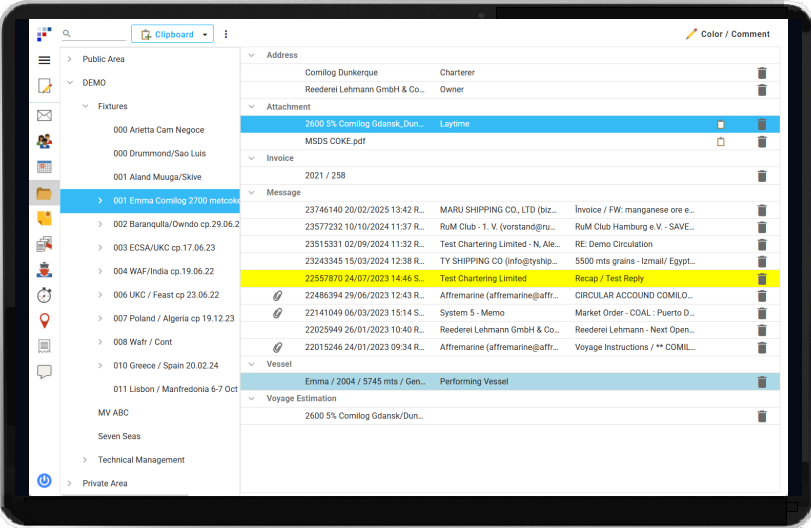Collapse the DEMO tree node

(x=70, y=83)
